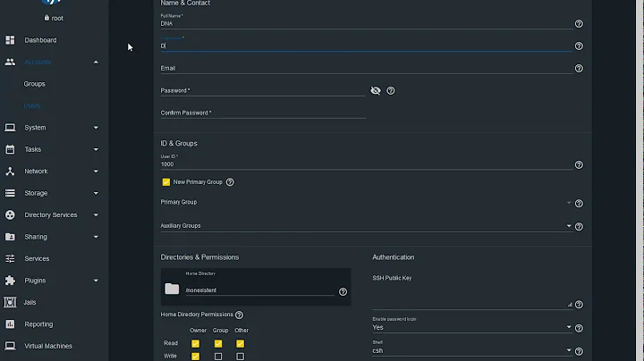Click the SSH Public Key text area
The height and width of the screenshot is (361, 644).
472,297
